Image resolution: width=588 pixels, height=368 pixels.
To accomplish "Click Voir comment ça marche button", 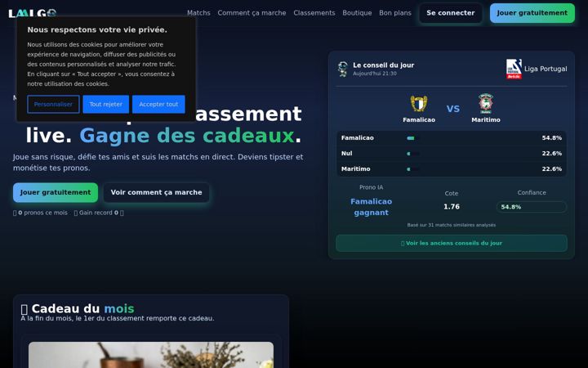I will coord(156,193).
